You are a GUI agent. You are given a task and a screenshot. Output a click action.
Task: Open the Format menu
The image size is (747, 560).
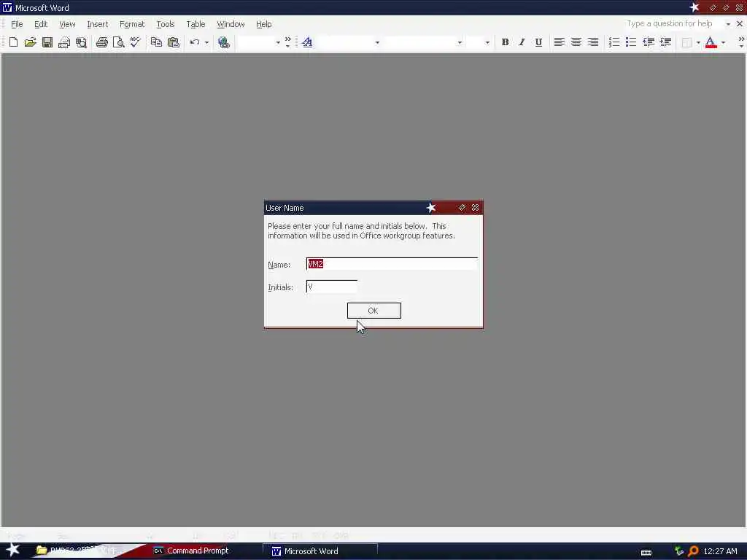pyautogui.click(x=132, y=24)
